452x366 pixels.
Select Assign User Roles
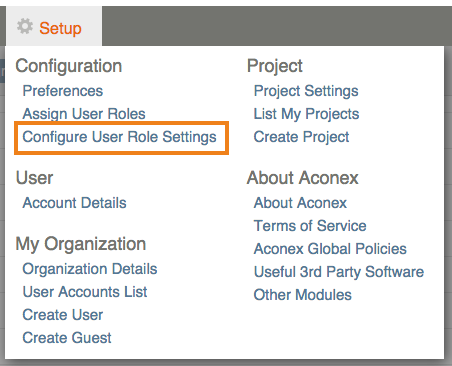pyautogui.click(x=84, y=114)
